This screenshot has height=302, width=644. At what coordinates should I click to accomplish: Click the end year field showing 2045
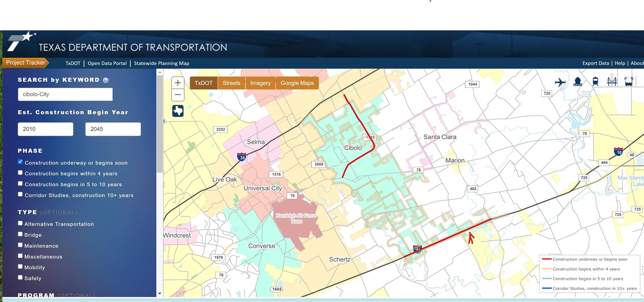pos(113,129)
